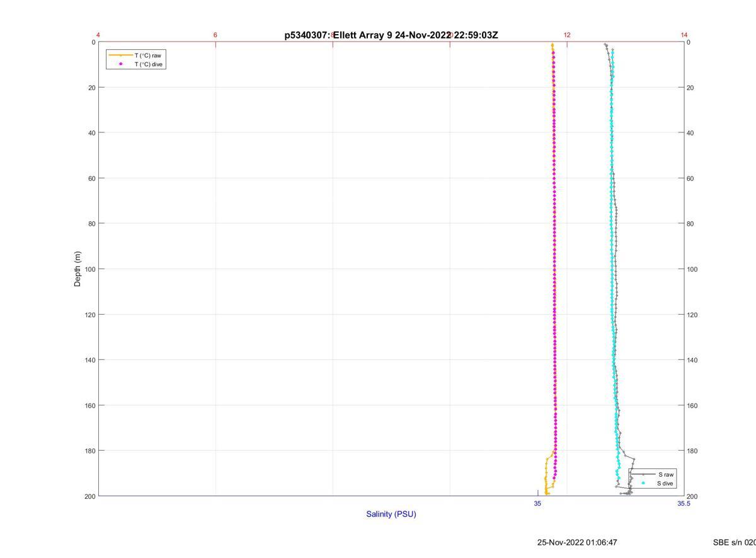The width and height of the screenshot is (756, 558).
Task: Click the blue salinity tick label '35.5'
Action: [684, 503]
